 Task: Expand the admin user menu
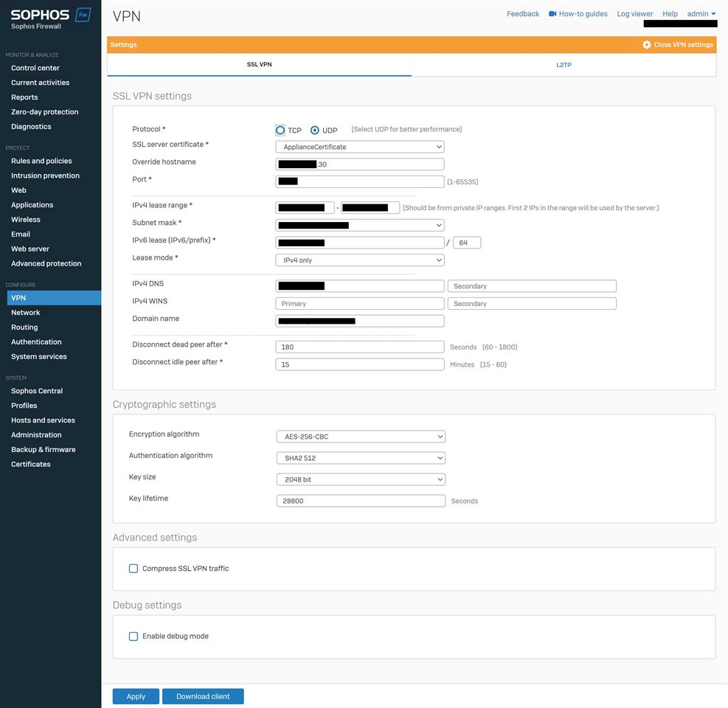pyautogui.click(x=701, y=14)
